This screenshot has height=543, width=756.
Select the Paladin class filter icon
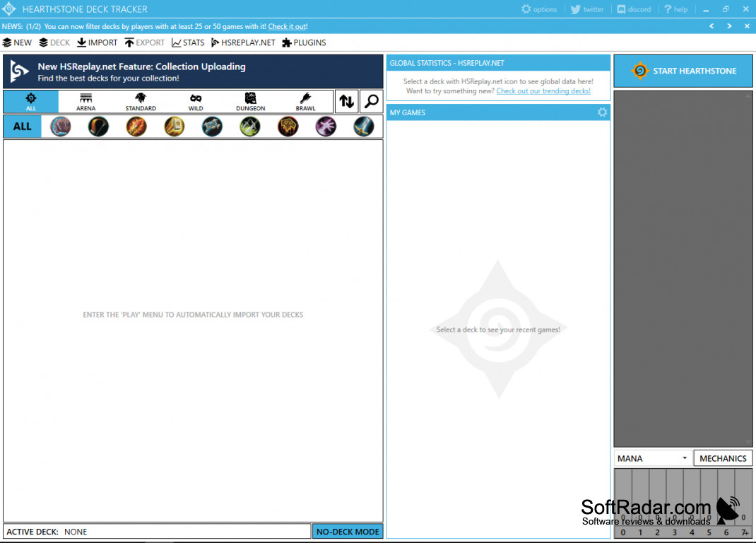175,127
